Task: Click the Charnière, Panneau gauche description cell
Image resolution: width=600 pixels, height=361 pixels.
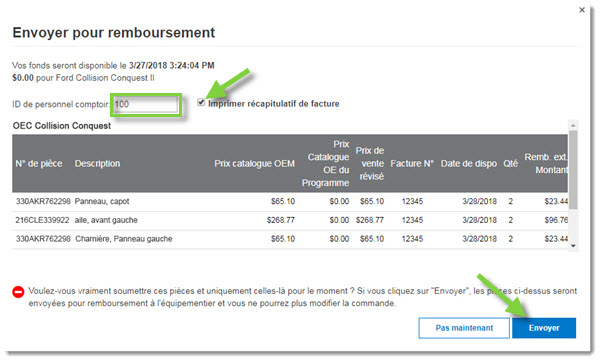Action: pos(124,239)
